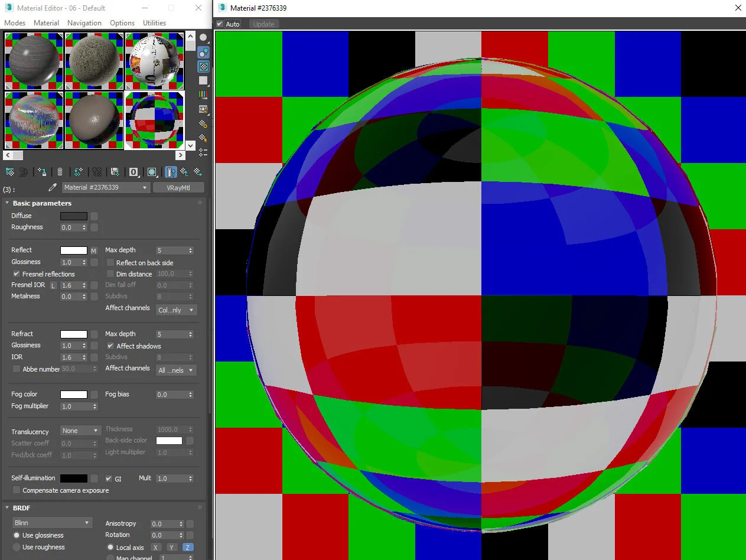Select the Use roughness radio button

(x=17, y=547)
